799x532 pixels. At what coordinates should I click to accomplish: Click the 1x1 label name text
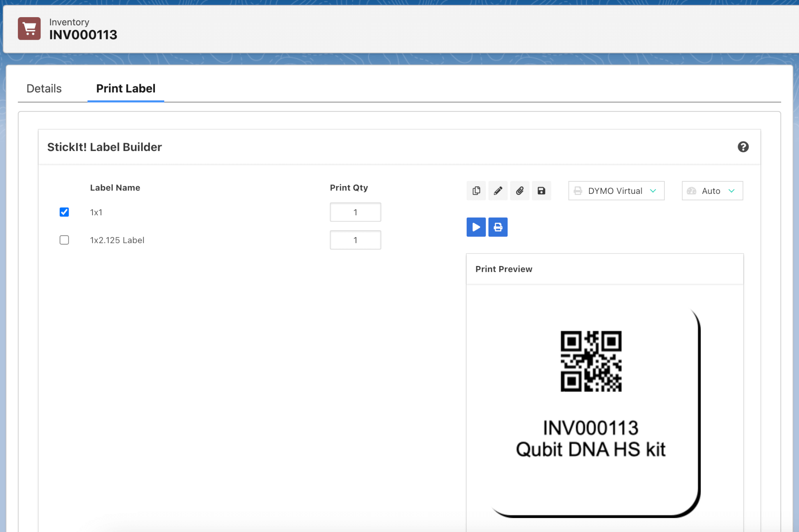(96, 212)
